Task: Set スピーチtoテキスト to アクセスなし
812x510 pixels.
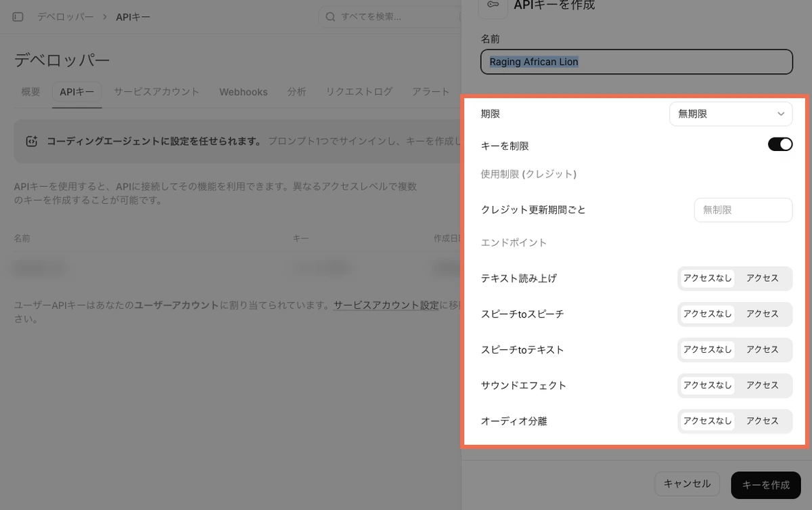Action: coord(707,349)
